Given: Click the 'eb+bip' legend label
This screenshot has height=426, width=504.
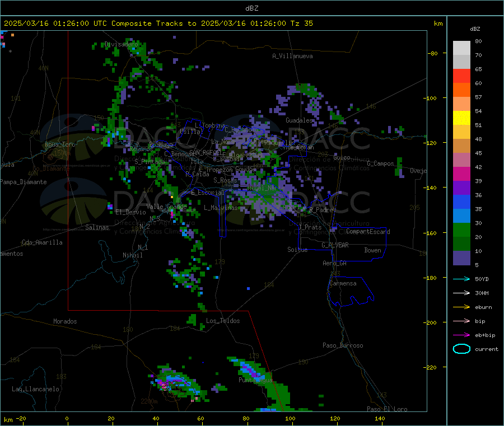Looking at the screenshot, I should (485, 335).
